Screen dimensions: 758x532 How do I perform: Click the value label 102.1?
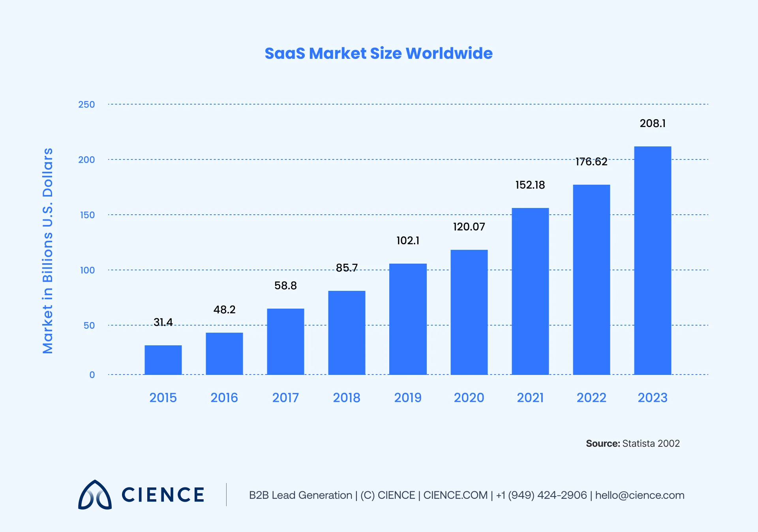[x=408, y=240]
